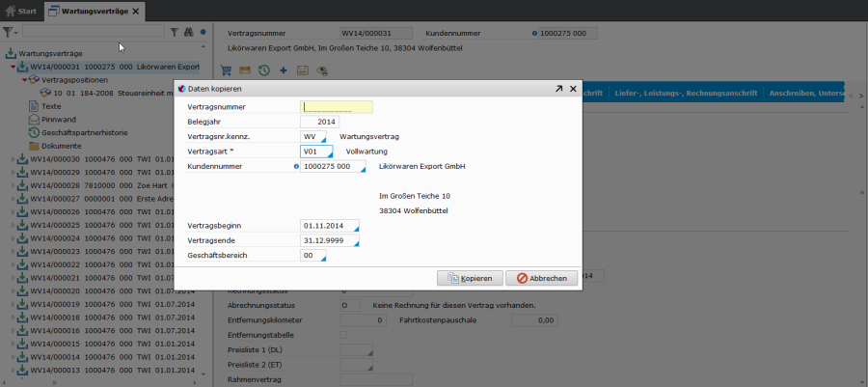The height and width of the screenshot is (387, 868).
Task: Go to the Start tab
Action: 21,11
